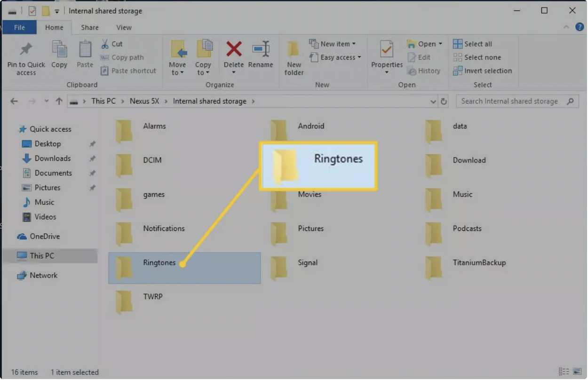Image resolution: width=588 pixels, height=380 pixels.
Task: Click the Search Internal shared storage field
Action: 510,101
